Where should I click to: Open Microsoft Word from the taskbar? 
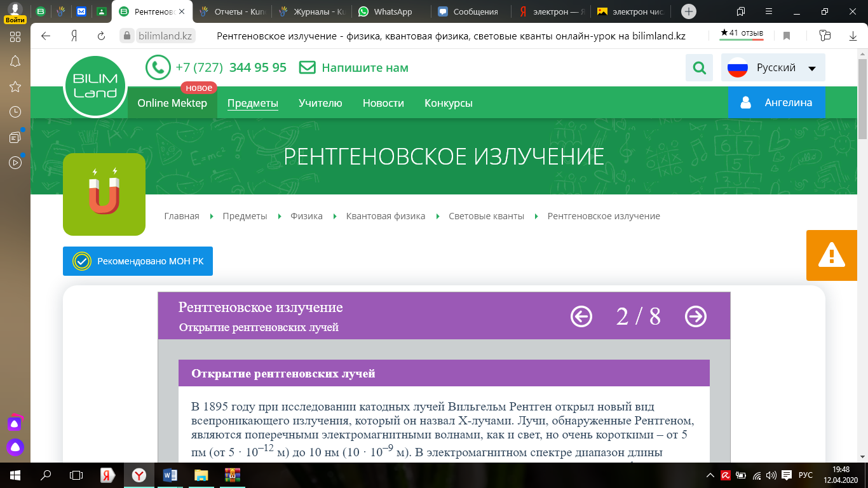click(170, 475)
